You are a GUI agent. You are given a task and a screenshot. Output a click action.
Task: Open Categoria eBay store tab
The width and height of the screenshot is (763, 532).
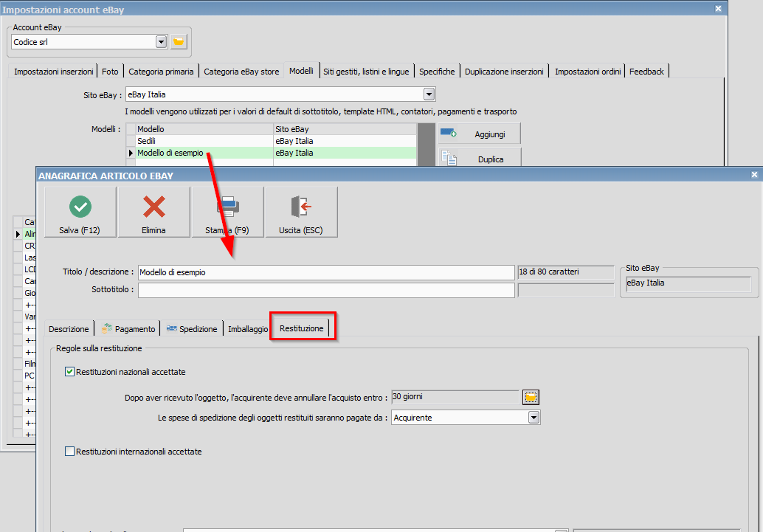pyautogui.click(x=241, y=72)
